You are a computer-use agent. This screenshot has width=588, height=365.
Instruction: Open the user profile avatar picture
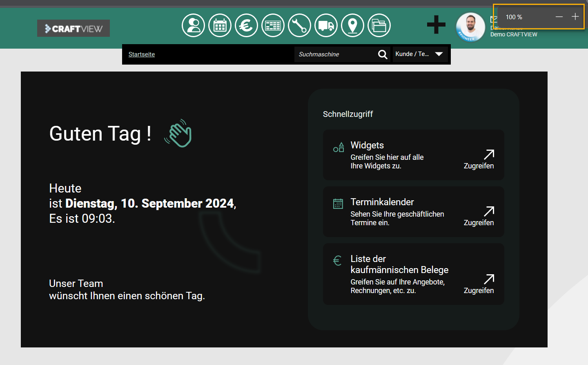(x=470, y=27)
